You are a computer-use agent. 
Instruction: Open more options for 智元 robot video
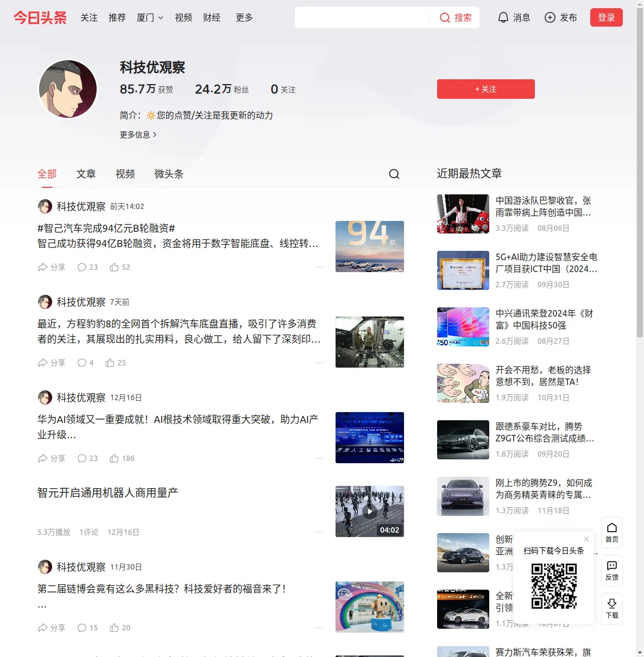[x=319, y=532]
